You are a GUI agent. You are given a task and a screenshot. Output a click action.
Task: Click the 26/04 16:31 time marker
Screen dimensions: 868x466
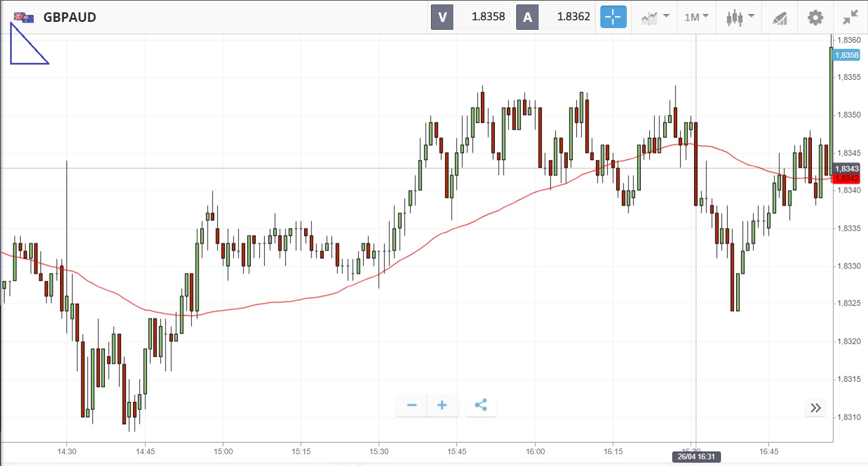point(696,456)
